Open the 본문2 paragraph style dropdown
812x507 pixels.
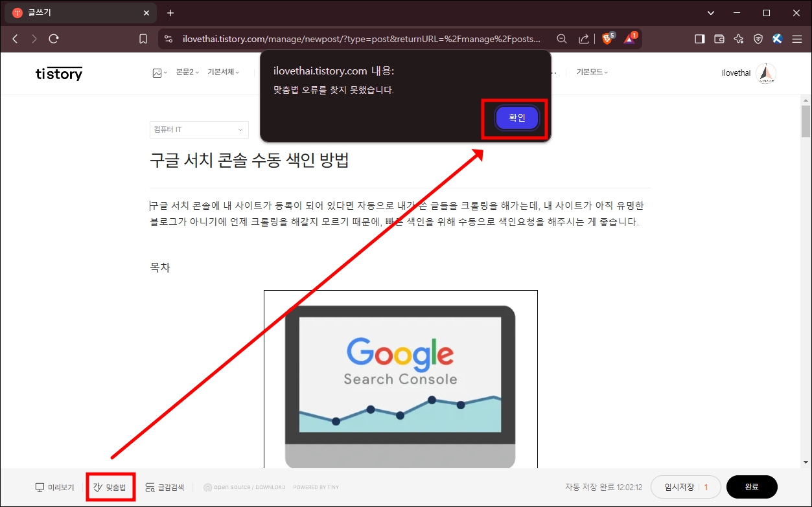pyautogui.click(x=187, y=73)
